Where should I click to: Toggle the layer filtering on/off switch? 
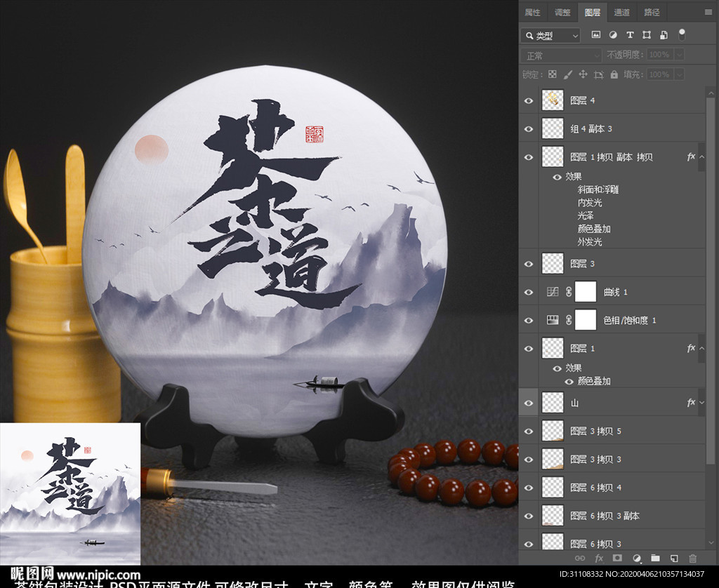point(682,34)
